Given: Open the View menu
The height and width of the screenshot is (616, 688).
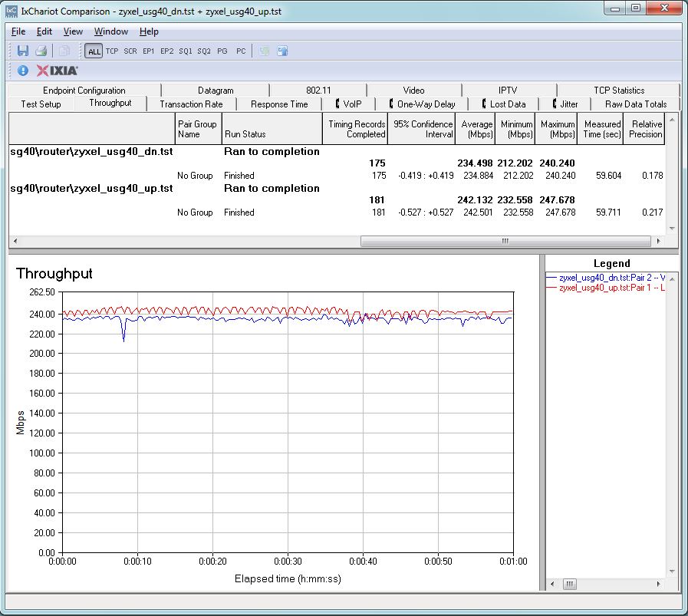Looking at the screenshot, I should pos(73,31).
